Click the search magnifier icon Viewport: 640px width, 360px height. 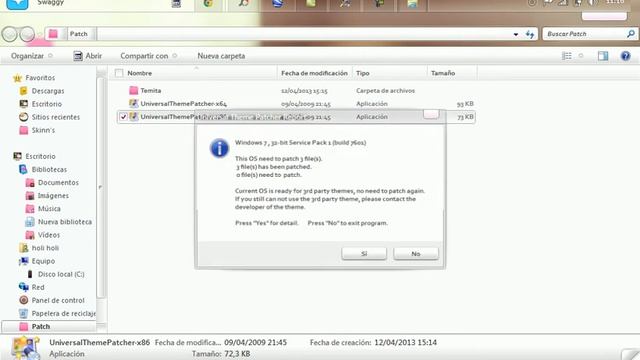click(631, 34)
